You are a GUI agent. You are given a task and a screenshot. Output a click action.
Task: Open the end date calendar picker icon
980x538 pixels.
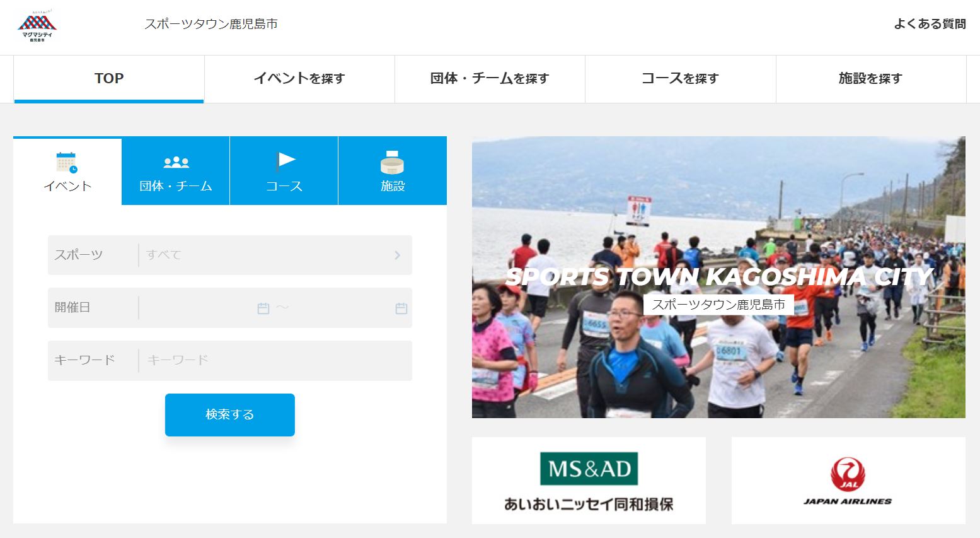401,308
